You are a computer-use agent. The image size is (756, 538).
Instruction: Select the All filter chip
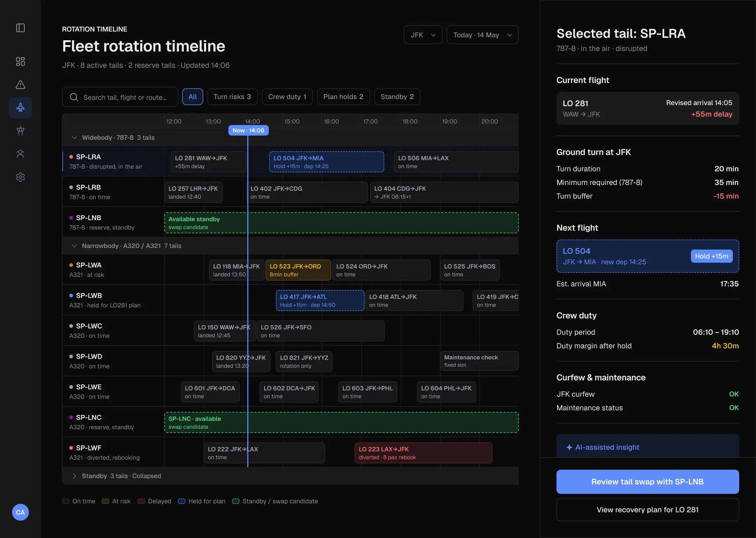(192, 97)
